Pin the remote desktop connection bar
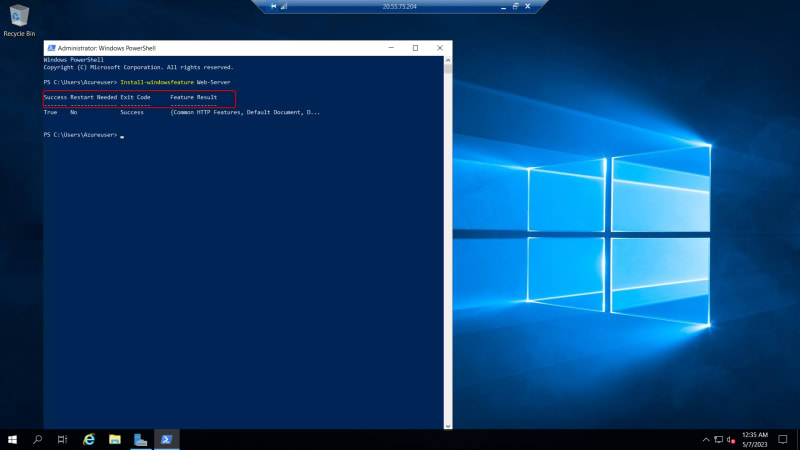 [273, 6]
